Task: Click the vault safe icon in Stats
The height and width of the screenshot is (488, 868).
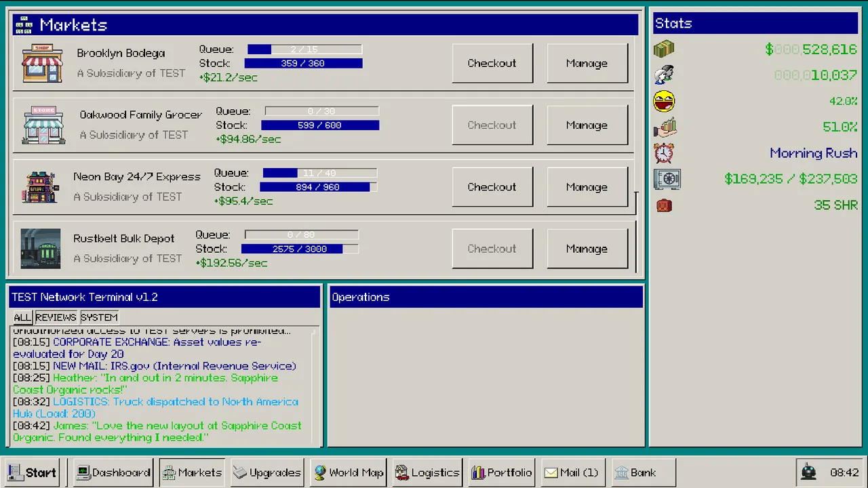Action: click(667, 179)
